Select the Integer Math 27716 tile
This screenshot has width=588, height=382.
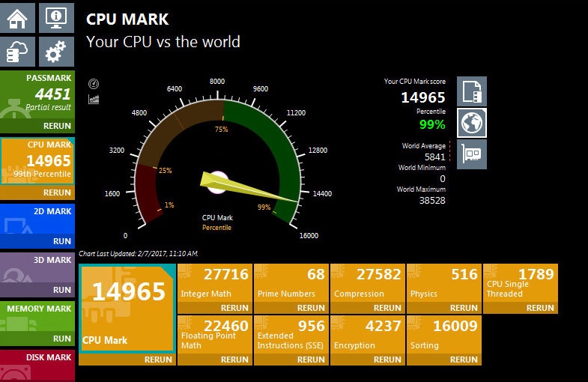pyautogui.click(x=215, y=283)
